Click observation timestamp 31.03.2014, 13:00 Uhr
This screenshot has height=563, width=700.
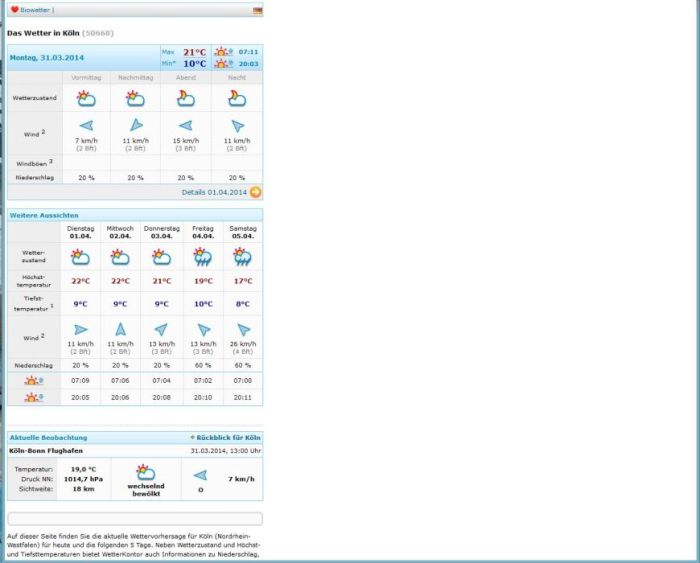[225, 451]
